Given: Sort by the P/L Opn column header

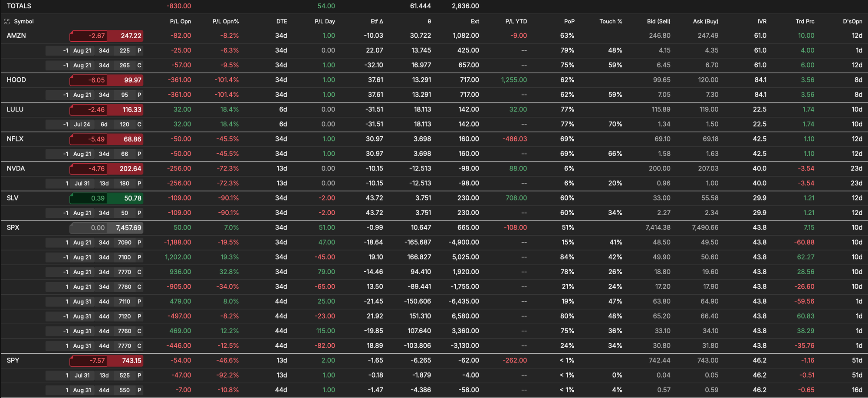Looking at the screenshot, I should 180,21.
